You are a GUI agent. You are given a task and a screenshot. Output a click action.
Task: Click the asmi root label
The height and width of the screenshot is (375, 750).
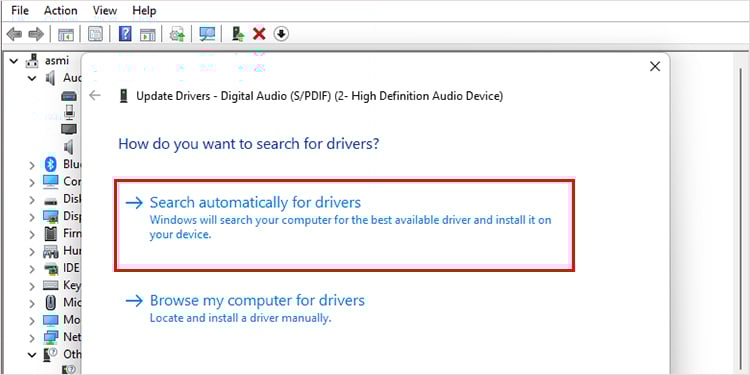pyautogui.click(x=57, y=61)
